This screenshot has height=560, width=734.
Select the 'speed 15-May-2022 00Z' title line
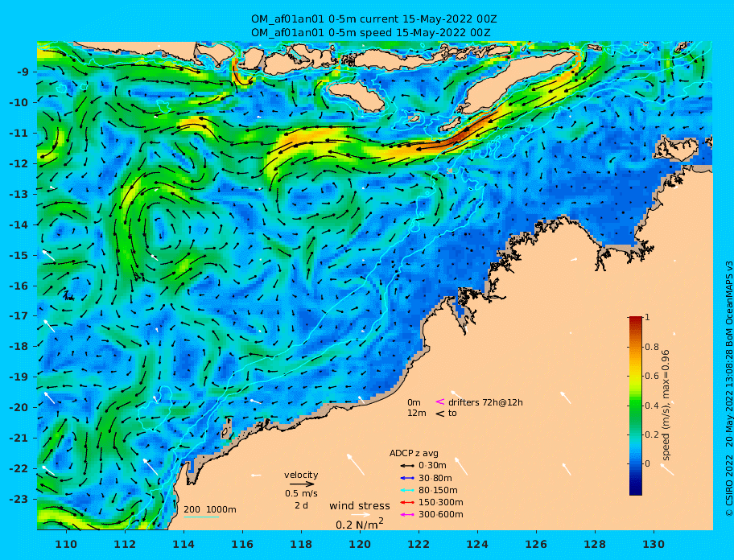pos(370,33)
